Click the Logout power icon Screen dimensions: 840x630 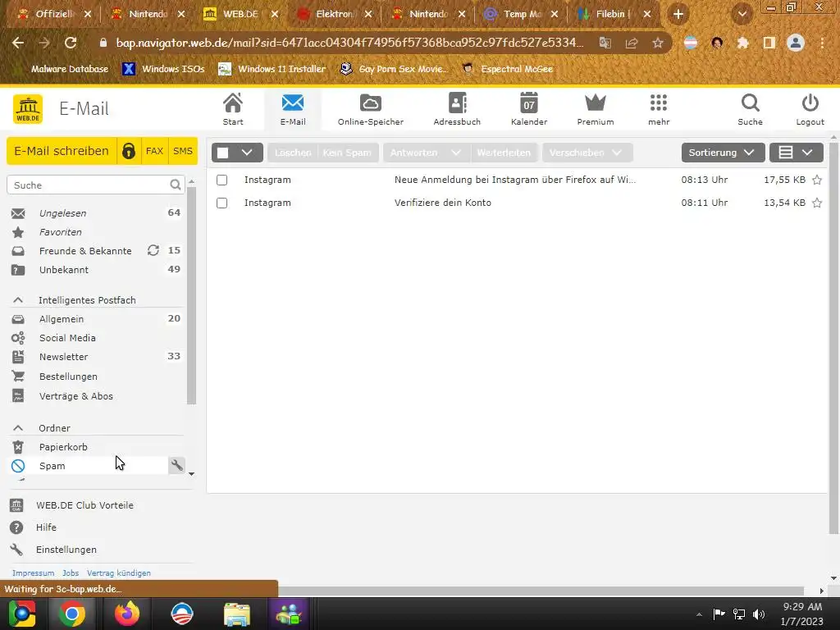(x=810, y=109)
